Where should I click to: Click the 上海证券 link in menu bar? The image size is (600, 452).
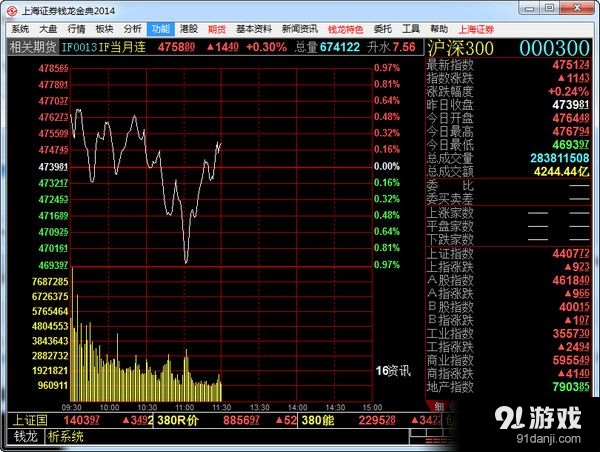point(476,29)
